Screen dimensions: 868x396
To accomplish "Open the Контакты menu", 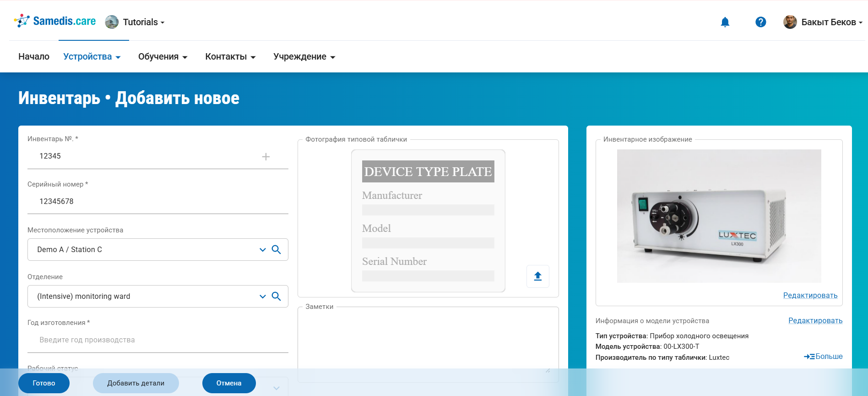I will point(230,57).
